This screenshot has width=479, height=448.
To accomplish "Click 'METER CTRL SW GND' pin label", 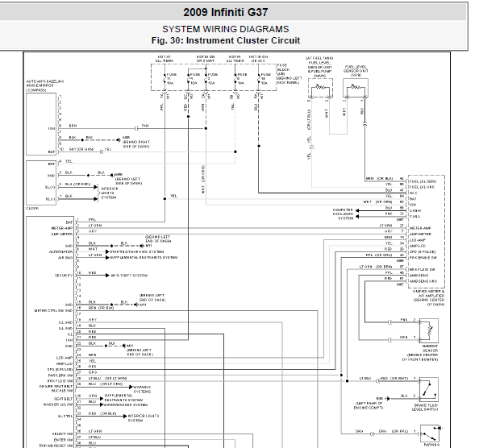I will (53, 311).
